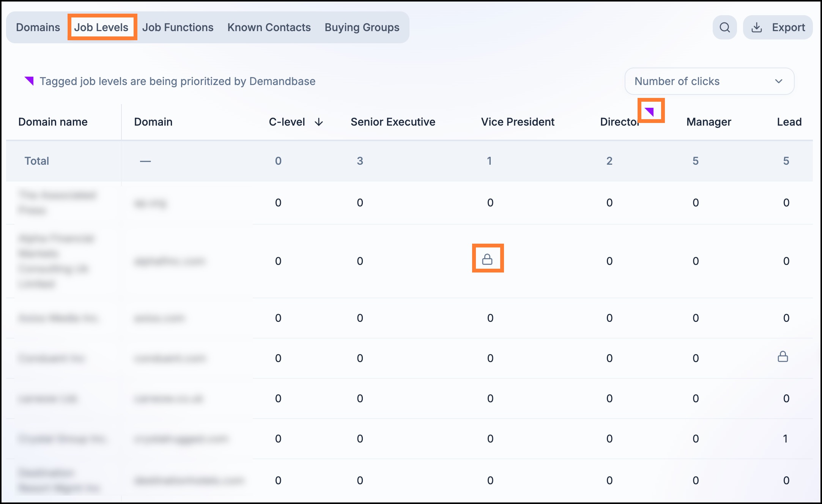The width and height of the screenshot is (822, 504).
Task: Open the Number of clicks dropdown
Action: click(x=709, y=81)
